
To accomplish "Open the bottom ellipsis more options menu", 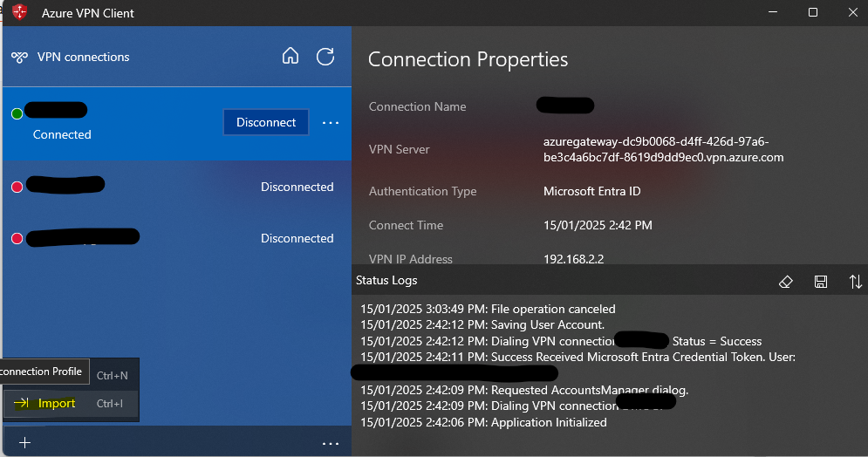I will coord(331,443).
